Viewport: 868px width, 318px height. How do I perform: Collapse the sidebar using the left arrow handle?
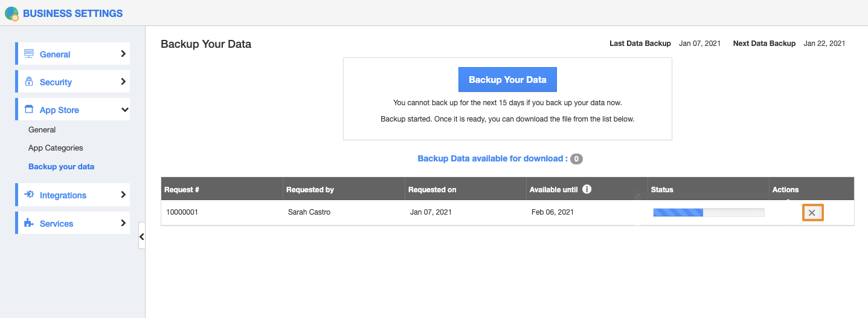tap(141, 236)
